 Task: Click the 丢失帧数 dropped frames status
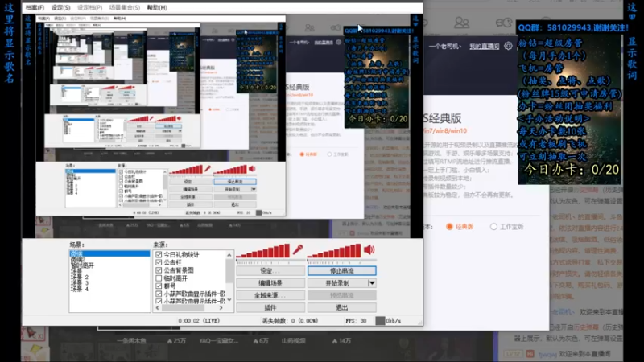pos(290,320)
